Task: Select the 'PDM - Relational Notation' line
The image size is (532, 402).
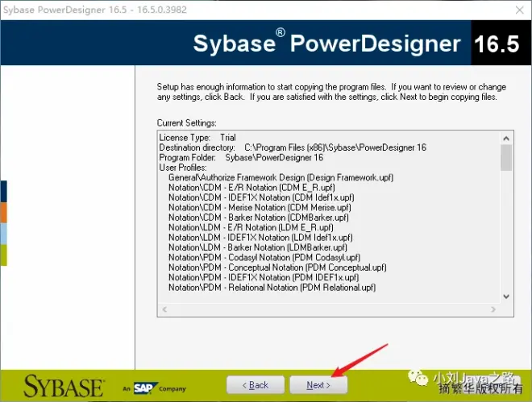Action: [272, 288]
